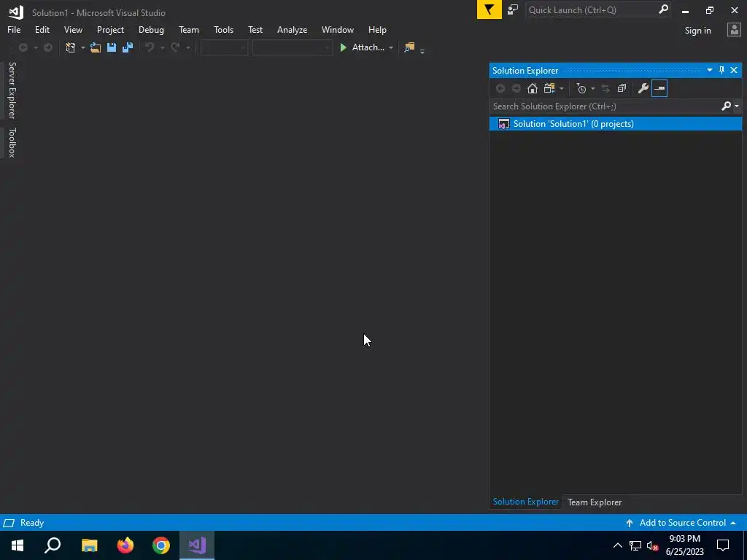Expand the Undo history dropdown arrow
Viewport: 747px width, 560px height.
(162, 47)
